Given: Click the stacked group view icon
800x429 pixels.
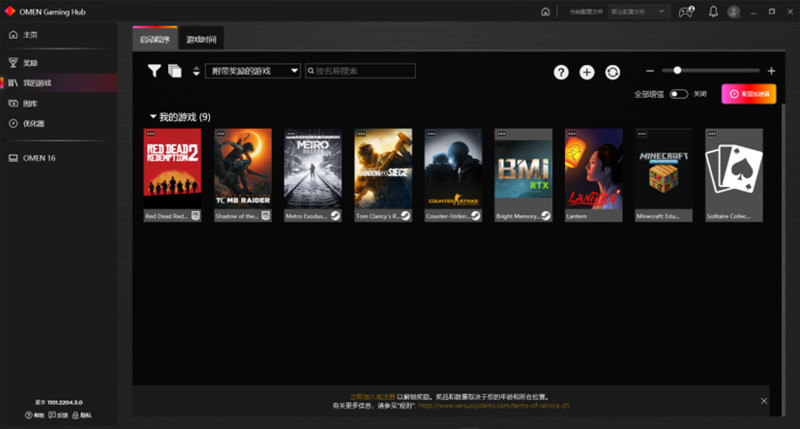Looking at the screenshot, I should pos(174,71).
